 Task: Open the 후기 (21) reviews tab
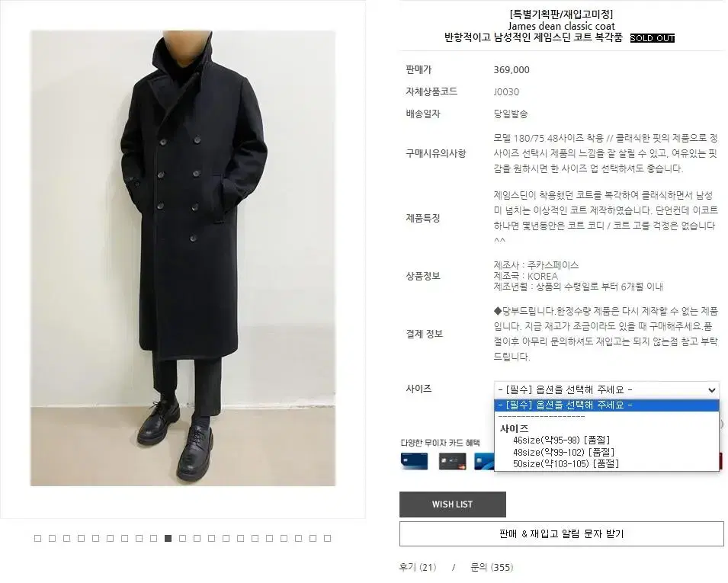tap(418, 567)
